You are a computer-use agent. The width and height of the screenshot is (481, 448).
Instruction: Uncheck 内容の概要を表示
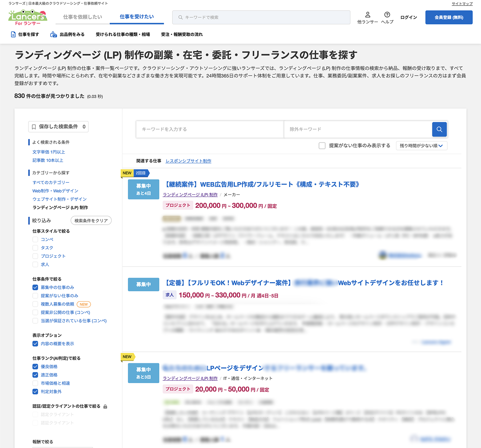pos(35,344)
